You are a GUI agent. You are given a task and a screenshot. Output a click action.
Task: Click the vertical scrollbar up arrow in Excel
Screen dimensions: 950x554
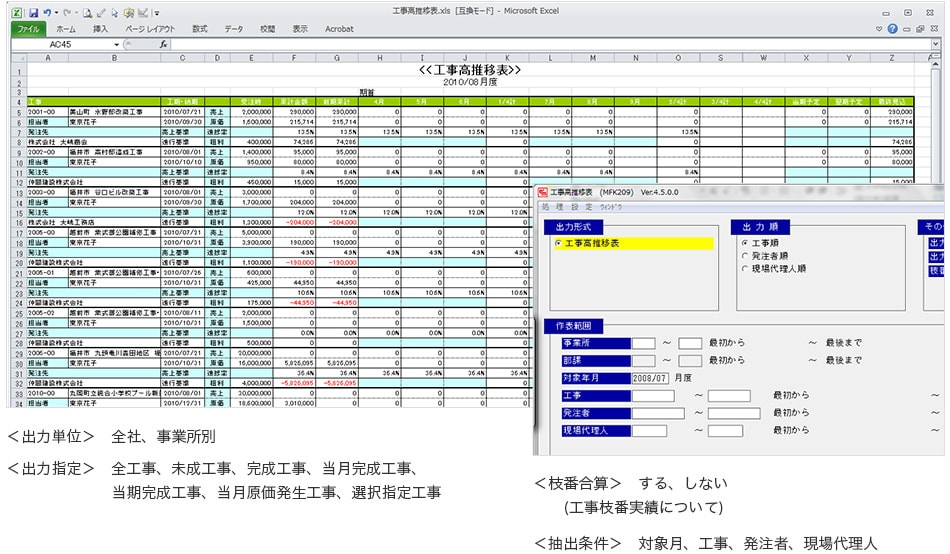(x=935, y=64)
